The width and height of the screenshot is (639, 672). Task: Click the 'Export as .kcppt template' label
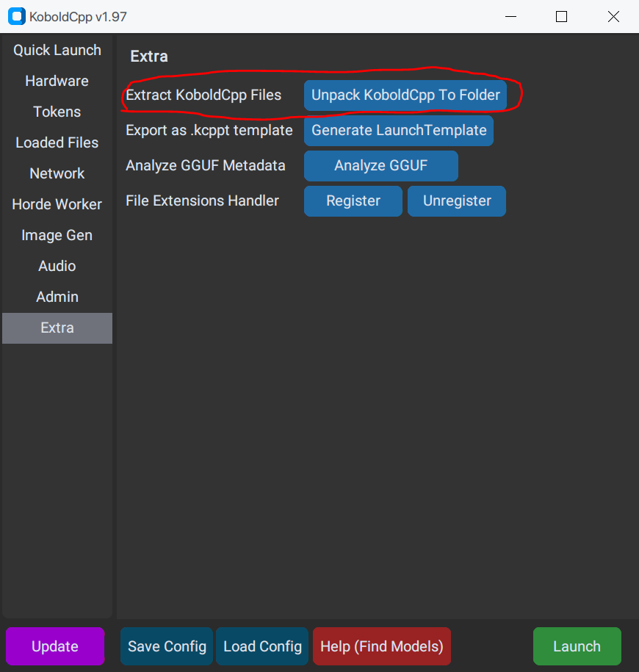(x=209, y=130)
